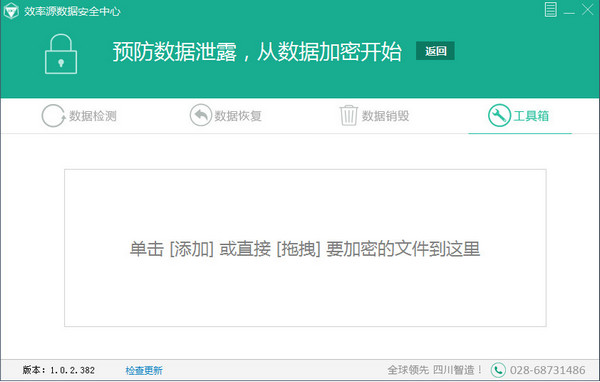Image resolution: width=600 pixels, height=382 pixels.
Task: Click the 工具箱 wrench icon
Action: coord(499,115)
